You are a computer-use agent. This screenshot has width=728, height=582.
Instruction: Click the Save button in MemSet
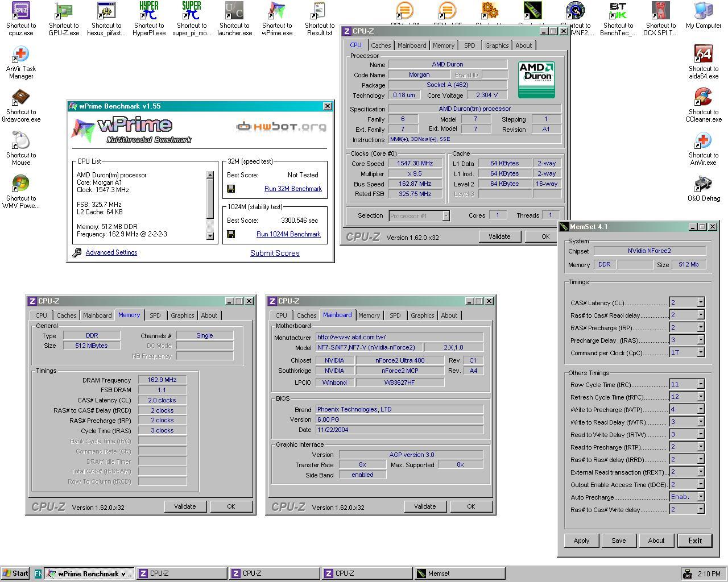(x=618, y=541)
